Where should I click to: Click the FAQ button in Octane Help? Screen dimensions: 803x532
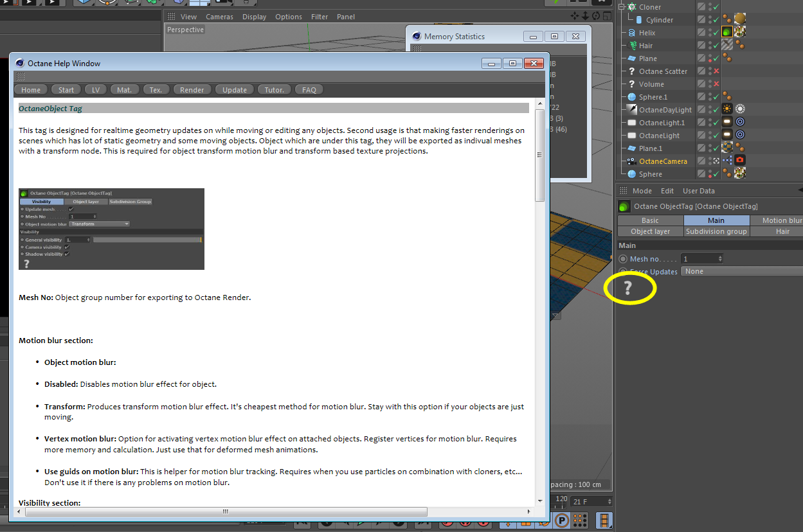[309, 90]
